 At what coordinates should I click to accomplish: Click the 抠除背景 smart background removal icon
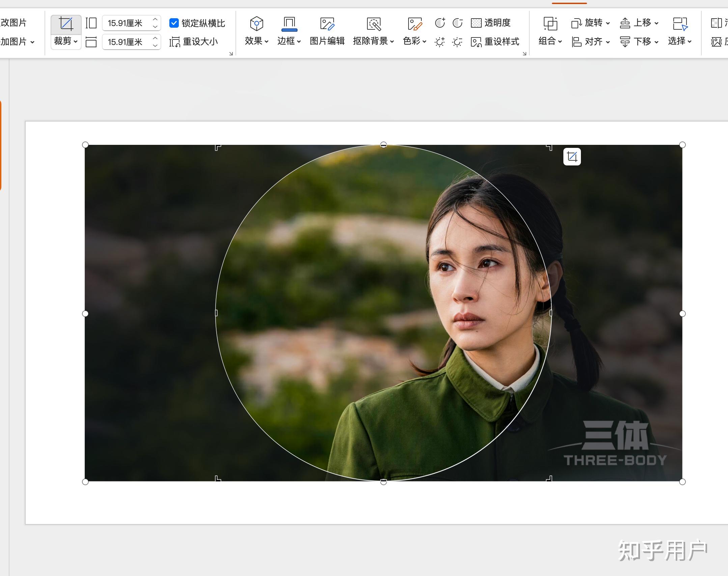pyautogui.click(x=374, y=24)
